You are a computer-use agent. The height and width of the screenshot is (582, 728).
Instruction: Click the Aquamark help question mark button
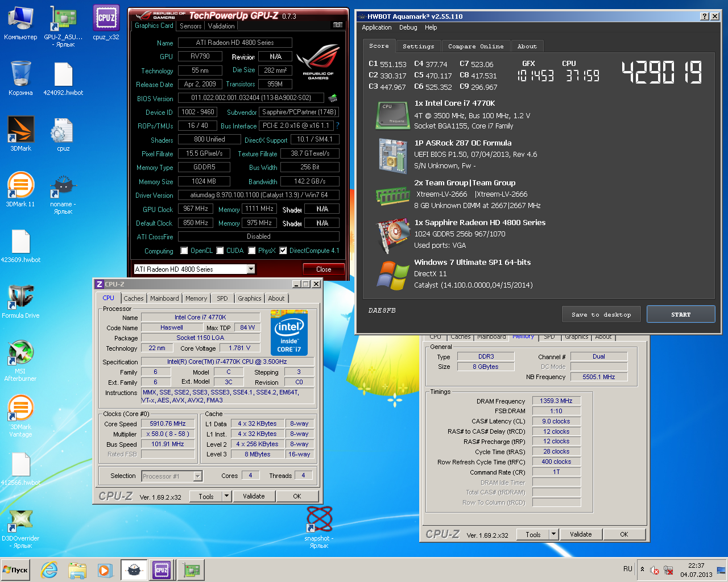pos(705,16)
